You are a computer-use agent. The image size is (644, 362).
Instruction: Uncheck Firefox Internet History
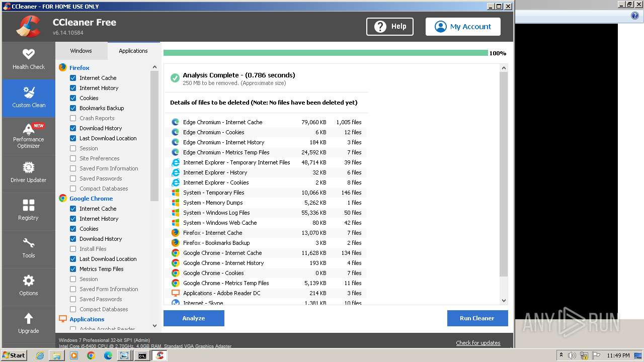click(x=73, y=88)
